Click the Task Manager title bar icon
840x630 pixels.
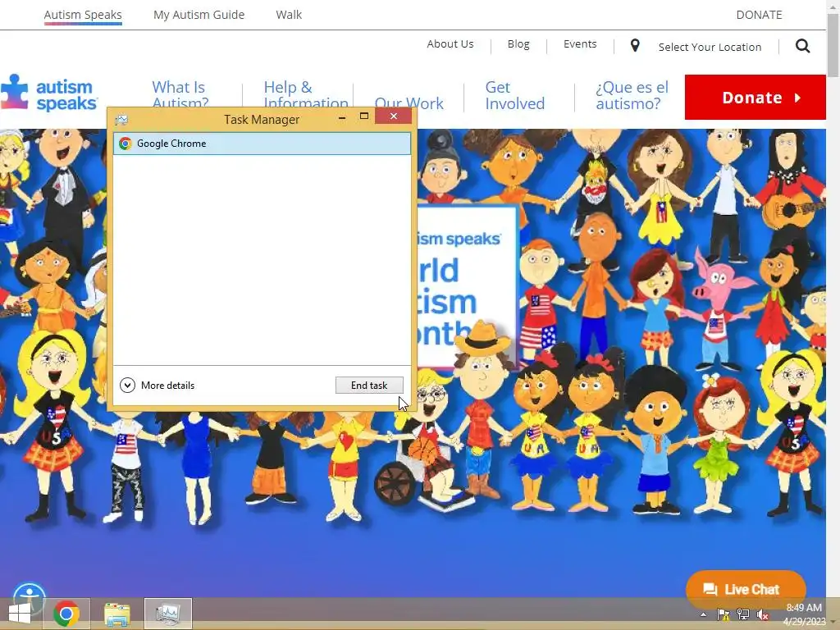pyautogui.click(x=121, y=119)
